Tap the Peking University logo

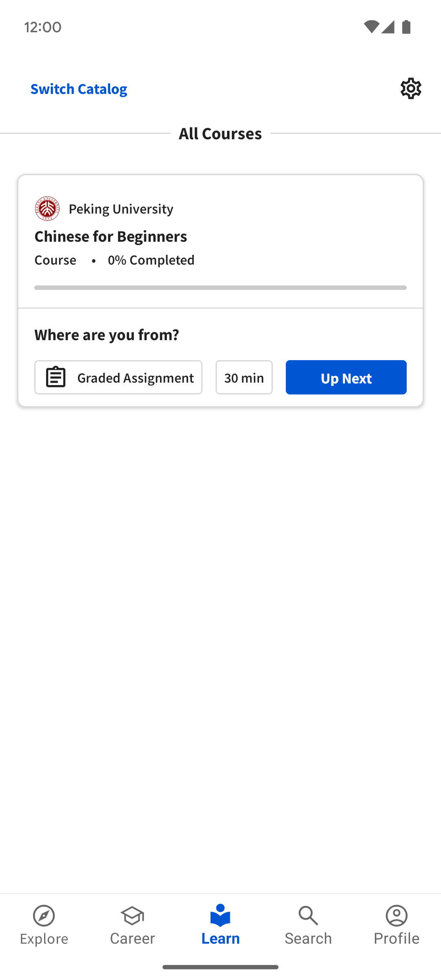[47, 209]
